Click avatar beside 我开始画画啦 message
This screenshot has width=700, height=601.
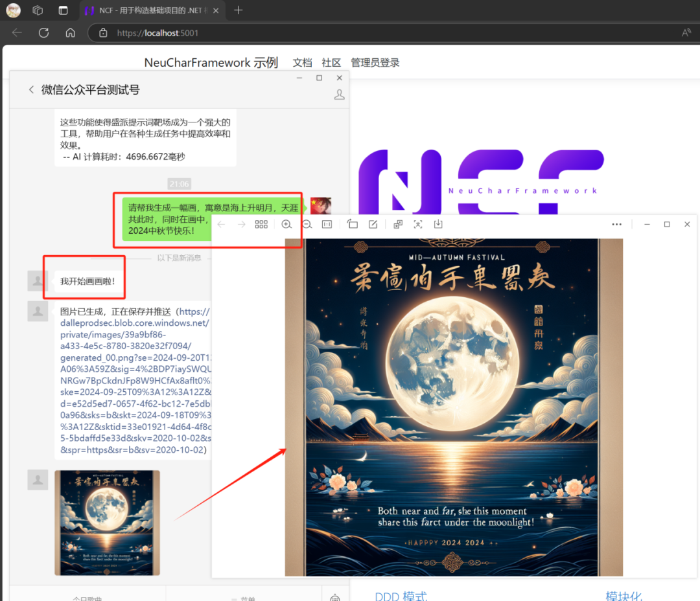click(38, 280)
